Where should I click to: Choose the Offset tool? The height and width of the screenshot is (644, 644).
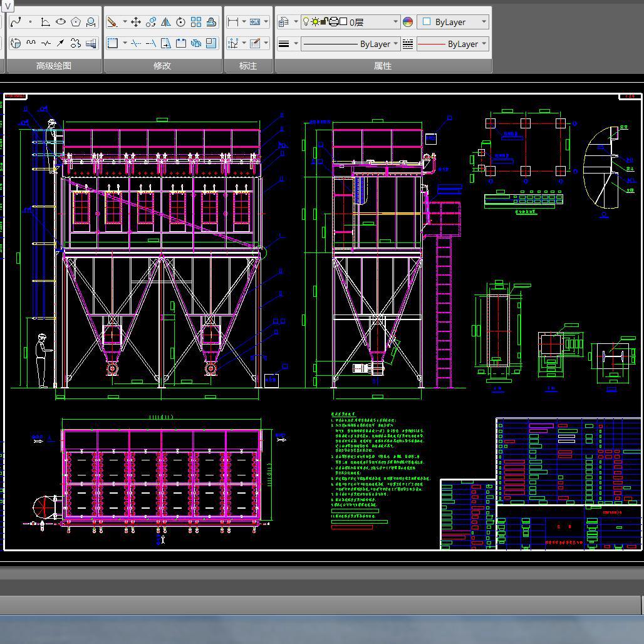click(211, 22)
